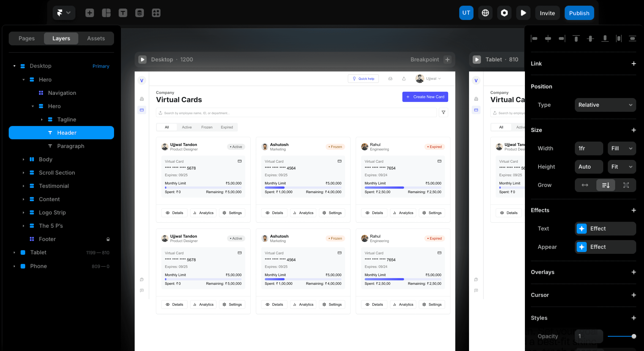Expand the Logo Strip layer
The width and height of the screenshot is (644, 351).
point(24,213)
